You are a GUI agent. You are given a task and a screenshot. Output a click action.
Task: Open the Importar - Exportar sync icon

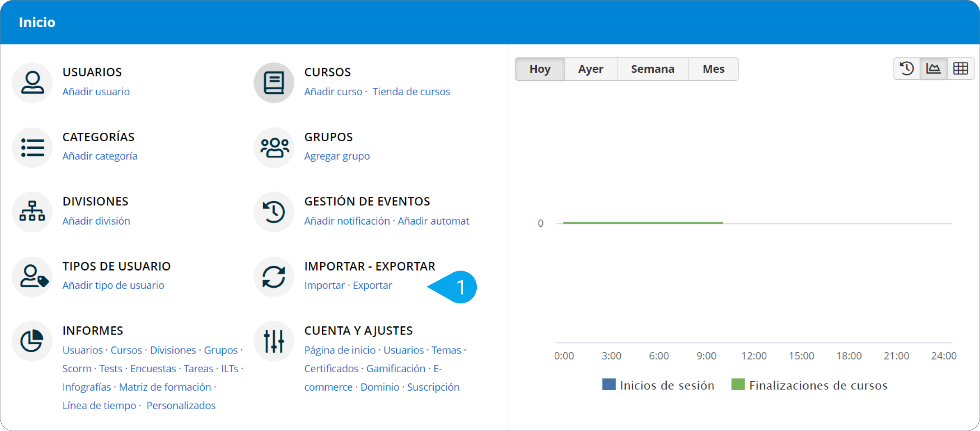click(274, 277)
